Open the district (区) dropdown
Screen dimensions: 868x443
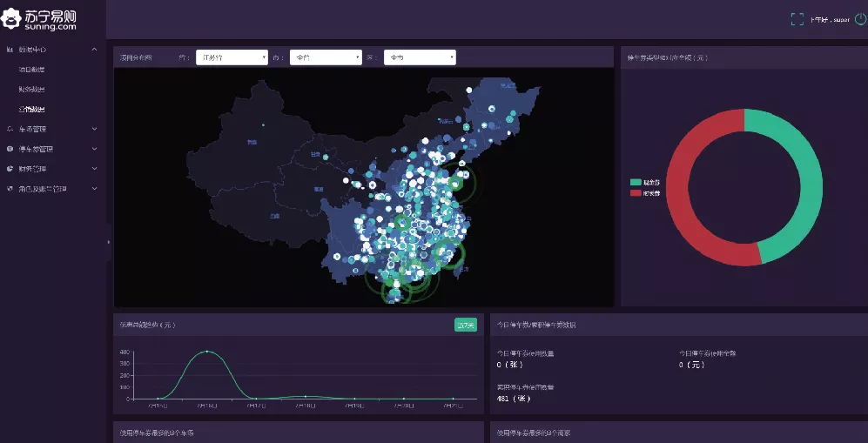point(421,57)
